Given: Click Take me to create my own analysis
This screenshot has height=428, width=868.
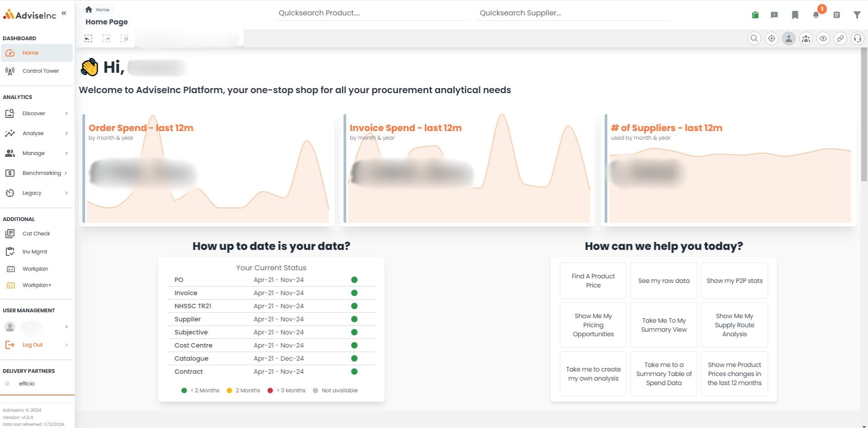Looking at the screenshot, I should click(x=593, y=374).
